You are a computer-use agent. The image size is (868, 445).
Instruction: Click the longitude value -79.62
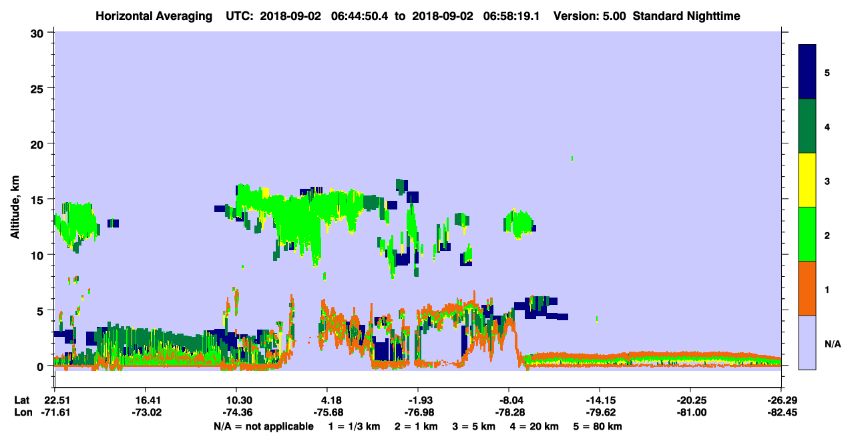(600, 412)
